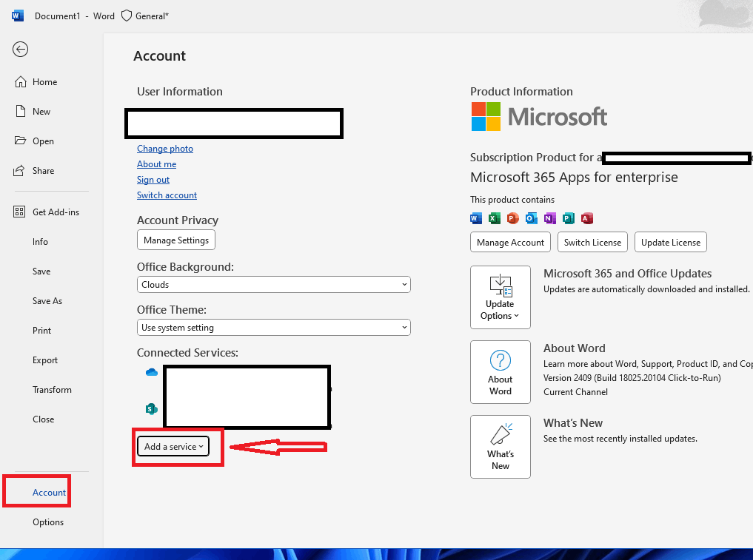753x560 pixels.
Task: Select Info in the backstage menu
Action: click(x=40, y=241)
